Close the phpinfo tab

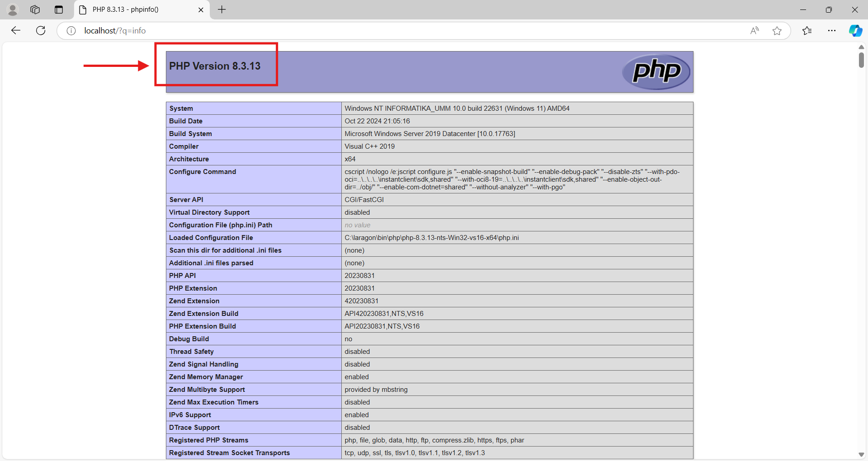201,9
